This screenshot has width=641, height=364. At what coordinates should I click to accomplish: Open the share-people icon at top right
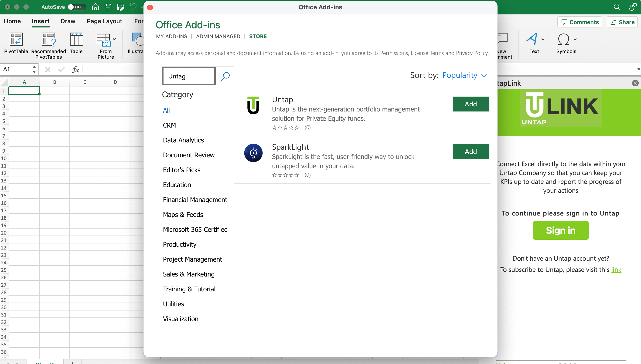[633, 7]
